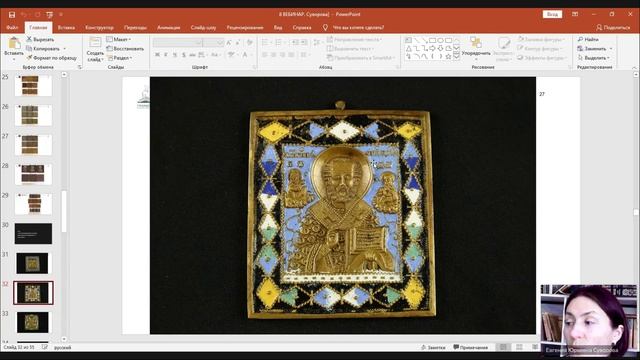The width and height of the screenshot is (640, 360).
Task: Click the font size combo box
Action: coord(213,42)
